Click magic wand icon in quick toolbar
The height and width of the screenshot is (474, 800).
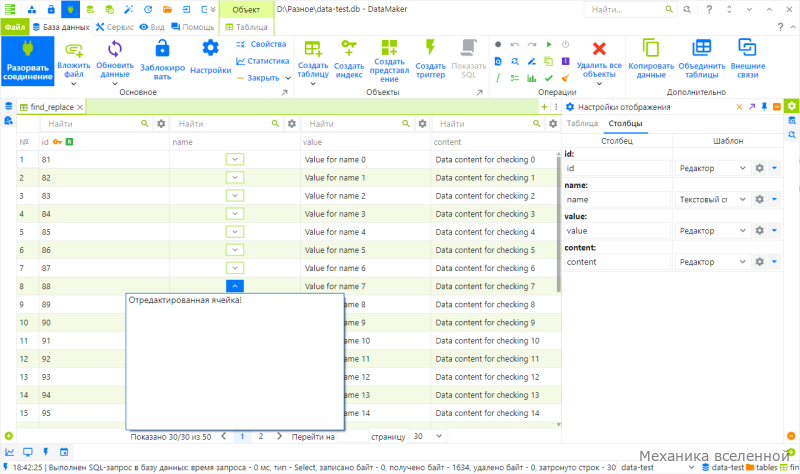tap(128, 9)
